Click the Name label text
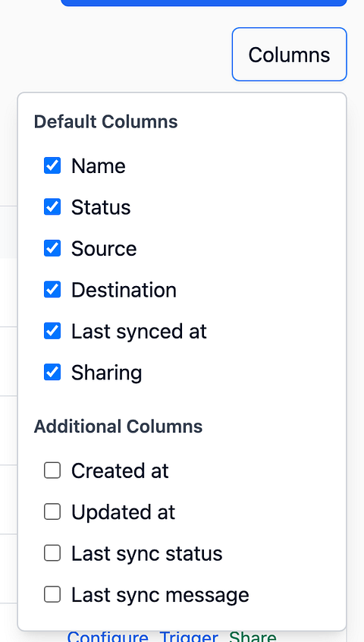364x642 pixels. click(98, 166)
